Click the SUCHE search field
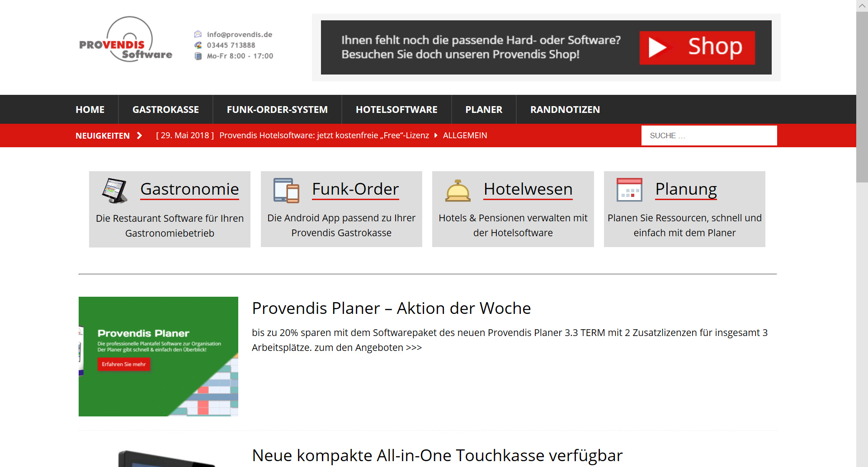The width and height of the screenshot is (868, 467). tap(709, 135)
